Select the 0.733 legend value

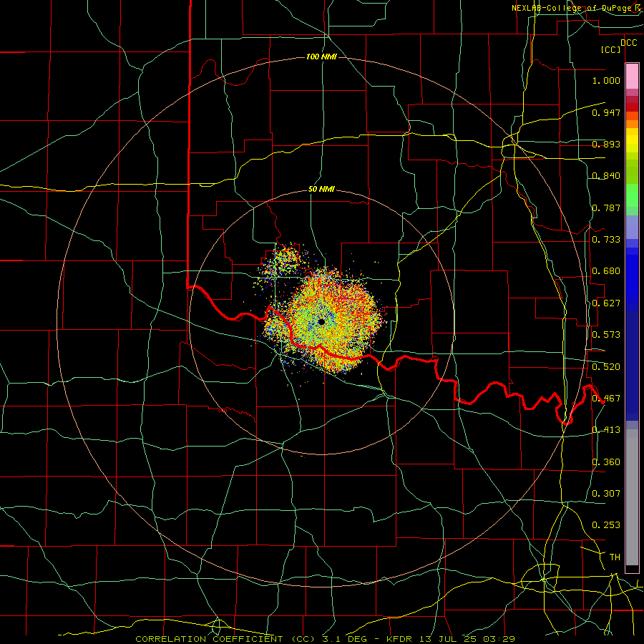point(606,240)
